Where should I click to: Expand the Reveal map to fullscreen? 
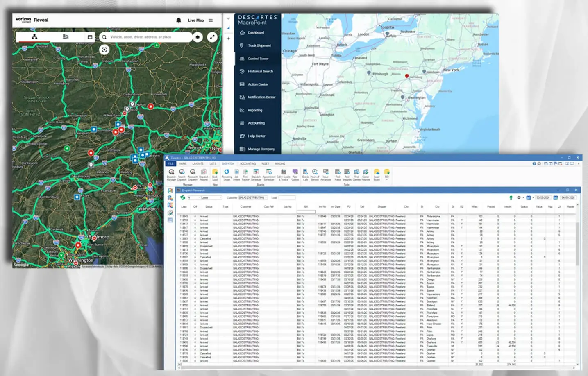coord(212,37)
